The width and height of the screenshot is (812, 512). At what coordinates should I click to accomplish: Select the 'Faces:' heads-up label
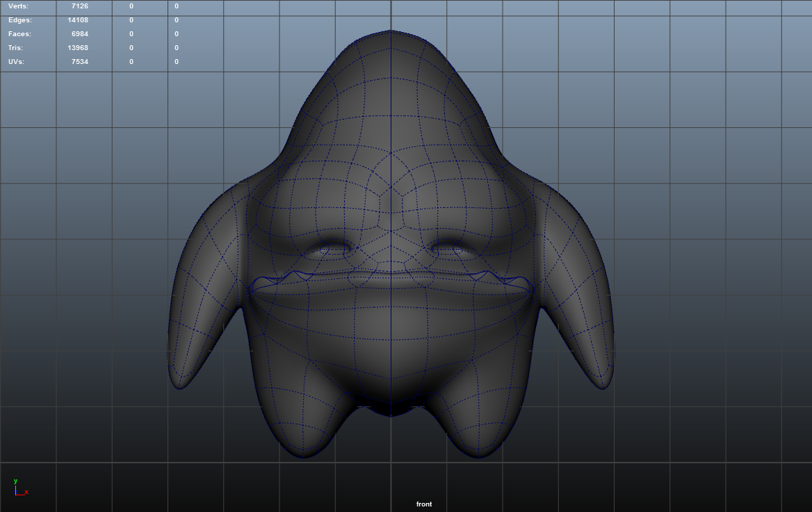point(19,34)
